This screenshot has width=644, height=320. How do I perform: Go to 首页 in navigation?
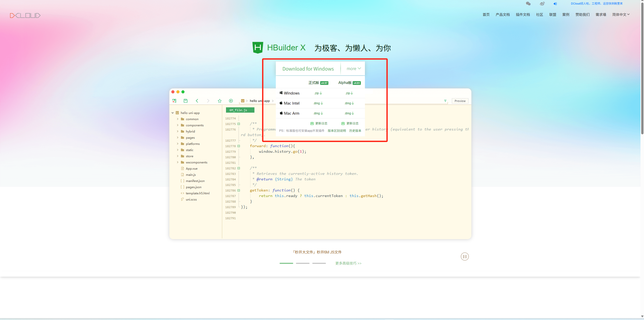[486, 15]
